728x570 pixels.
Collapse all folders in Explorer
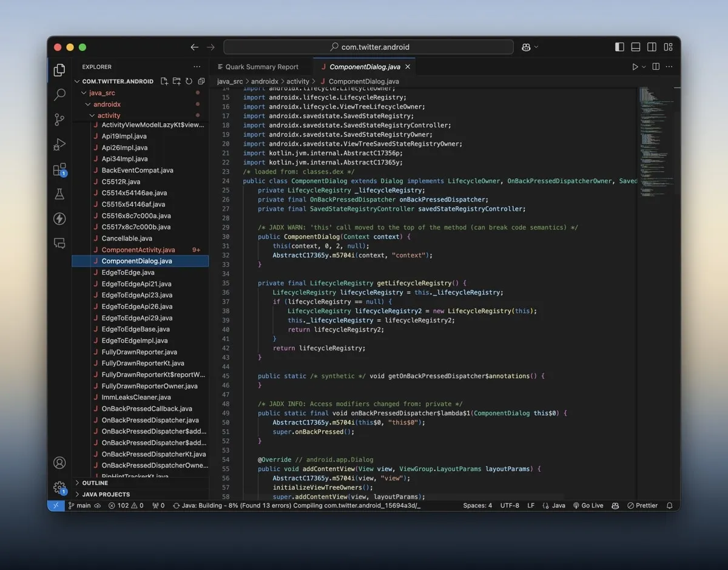[201, 81]
